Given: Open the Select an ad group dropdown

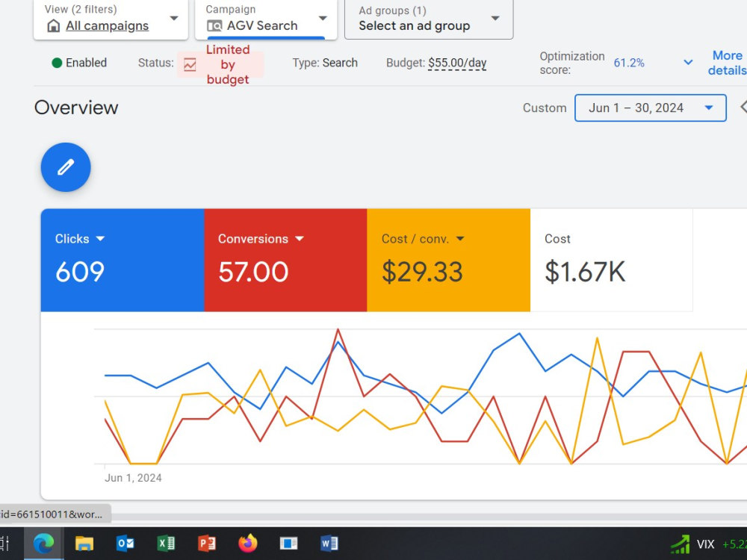Looking at the screenshot, I should click(495, 19).
